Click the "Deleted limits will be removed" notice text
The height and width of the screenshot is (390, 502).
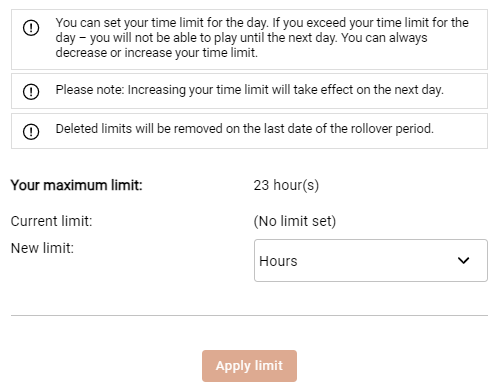(x=245, y=129)
